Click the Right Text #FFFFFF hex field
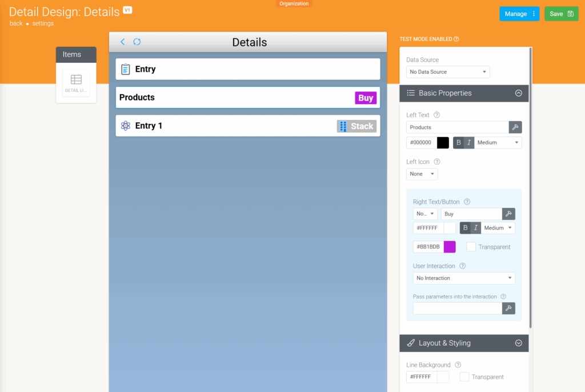Screen dimensions: 585x392 [428, 228]
